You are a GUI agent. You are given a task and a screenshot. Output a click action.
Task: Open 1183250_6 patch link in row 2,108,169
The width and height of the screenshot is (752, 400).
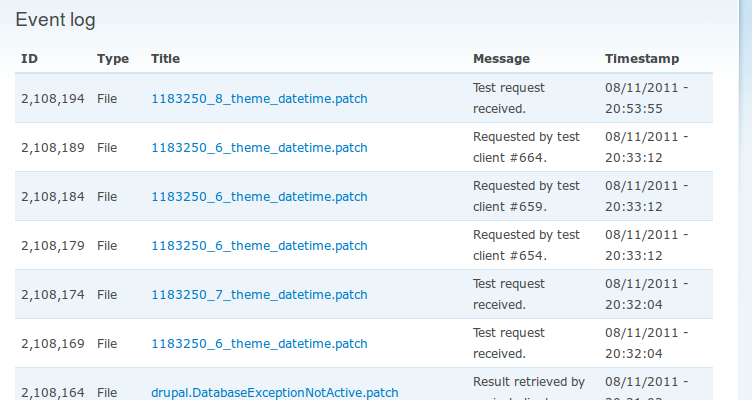pyautogui.click(x=259, y=343)
